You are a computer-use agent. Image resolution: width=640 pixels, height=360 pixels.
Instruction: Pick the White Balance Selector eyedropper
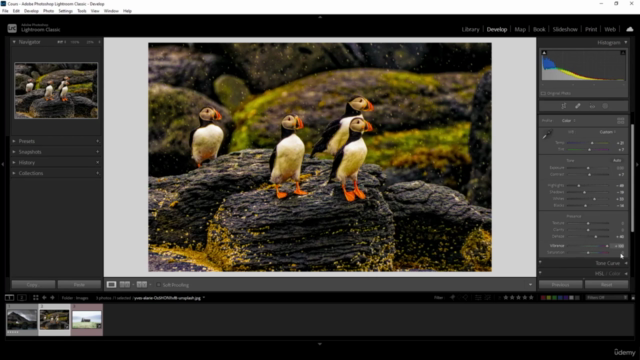click(x=547, y=134)
